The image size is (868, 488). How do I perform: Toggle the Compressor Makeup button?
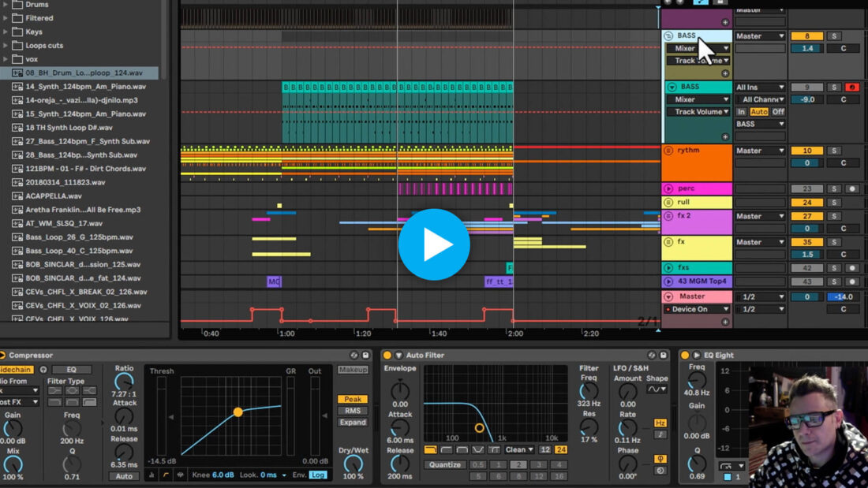[353, 370]
